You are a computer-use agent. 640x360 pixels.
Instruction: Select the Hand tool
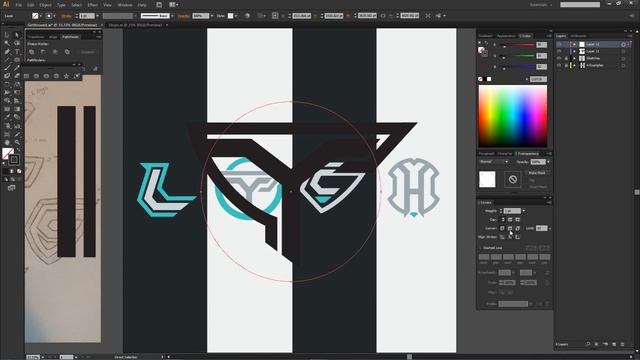point(7,142)
